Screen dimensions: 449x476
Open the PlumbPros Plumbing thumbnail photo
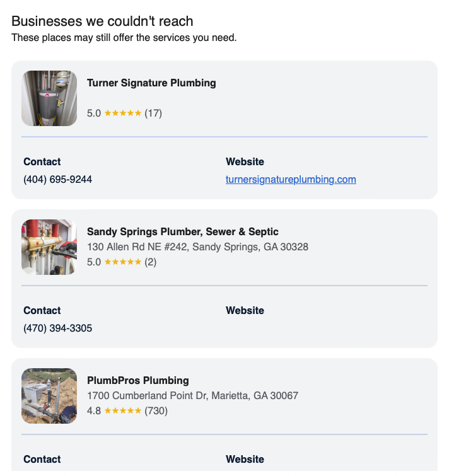[x=49, y=396]
